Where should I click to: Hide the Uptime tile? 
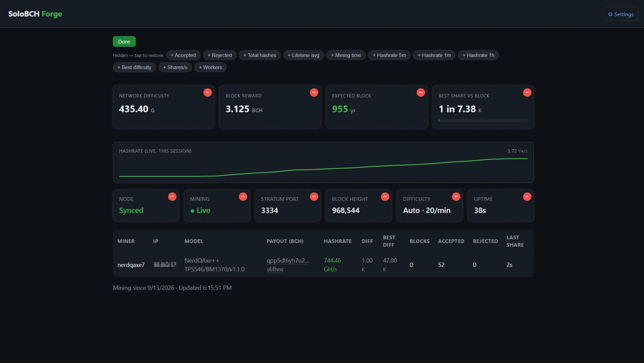527,197
